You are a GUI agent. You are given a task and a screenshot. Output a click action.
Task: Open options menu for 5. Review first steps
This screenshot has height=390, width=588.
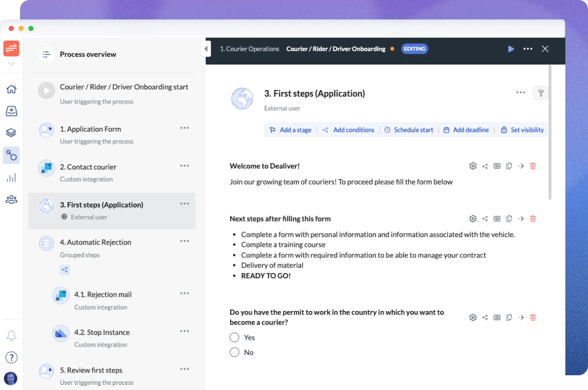(x=185, y=369)
